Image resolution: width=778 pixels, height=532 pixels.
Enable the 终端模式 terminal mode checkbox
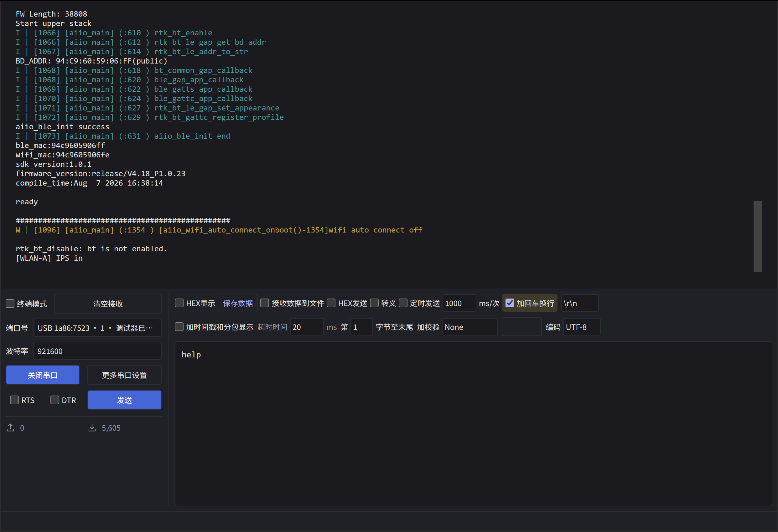(10, 304)
